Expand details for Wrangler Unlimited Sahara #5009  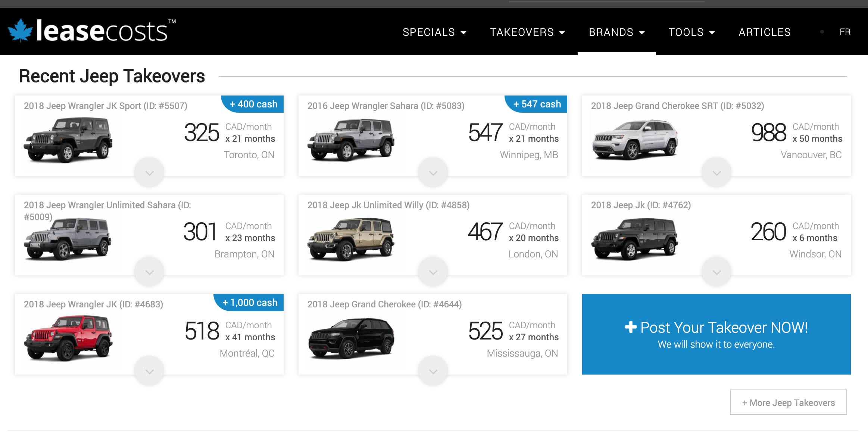149,272
